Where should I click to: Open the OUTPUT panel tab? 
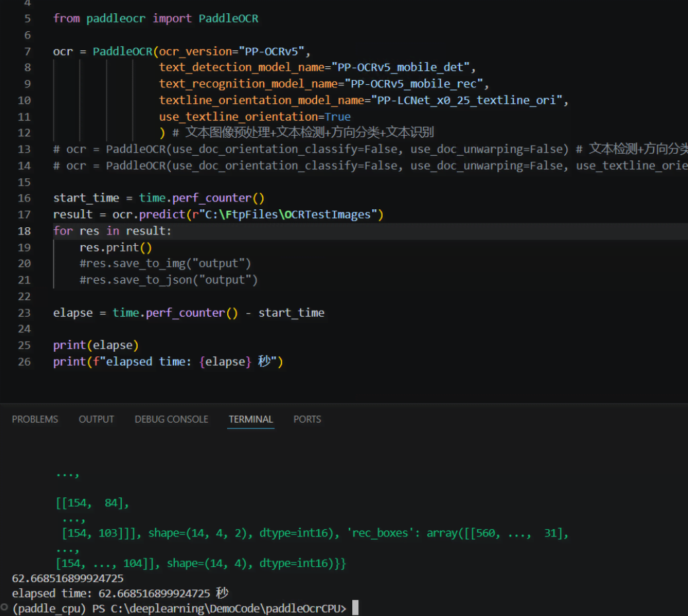pyautogui.click(x=96, y=419)
